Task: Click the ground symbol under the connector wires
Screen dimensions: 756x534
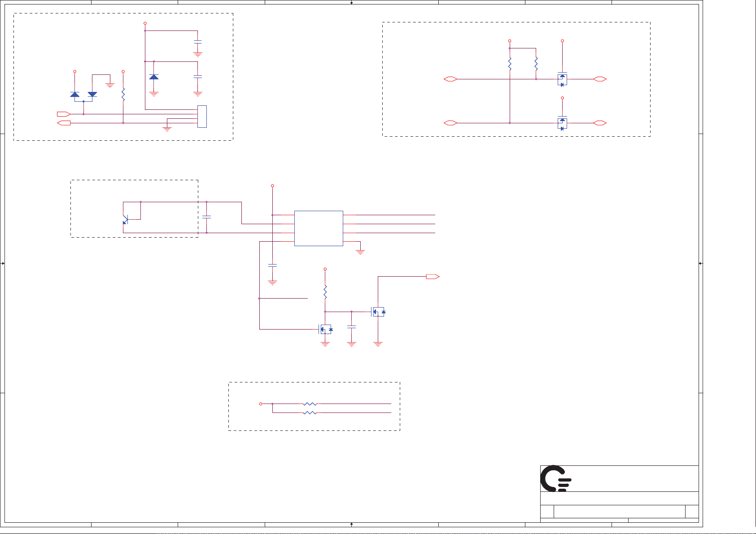Action: [167, 129]
